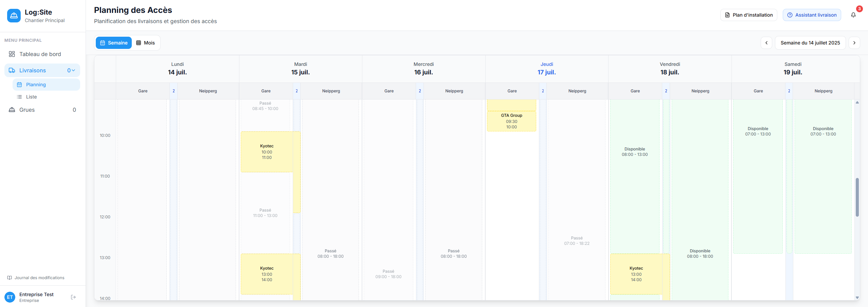Image resolution: width=868 pixels, height=307 pixels.
Task: Open the Liste submenu item
Action: pos(47,97)
